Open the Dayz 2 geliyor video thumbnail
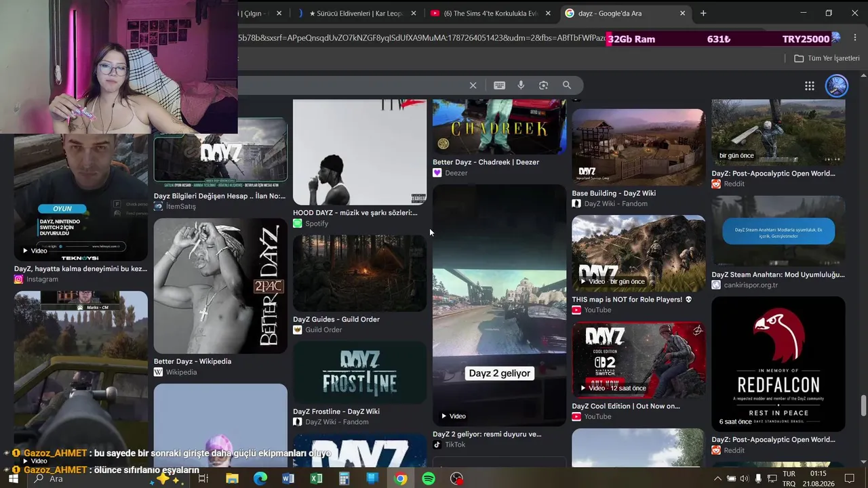 [x=499, y=305]
